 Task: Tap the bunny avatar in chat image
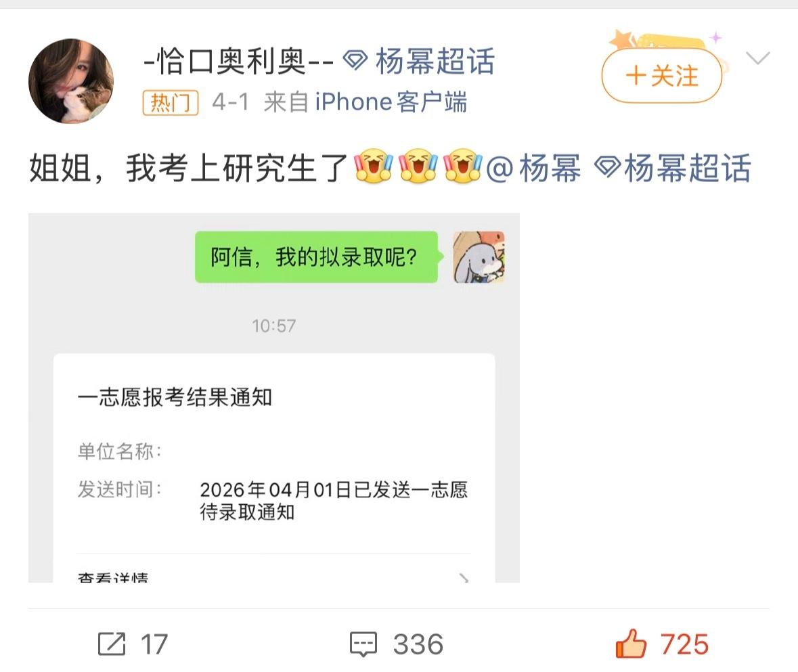(x=479, y=257)
